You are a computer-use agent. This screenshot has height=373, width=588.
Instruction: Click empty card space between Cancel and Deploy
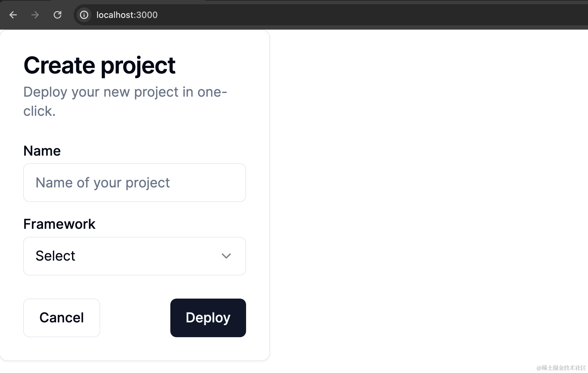point(135,318)
